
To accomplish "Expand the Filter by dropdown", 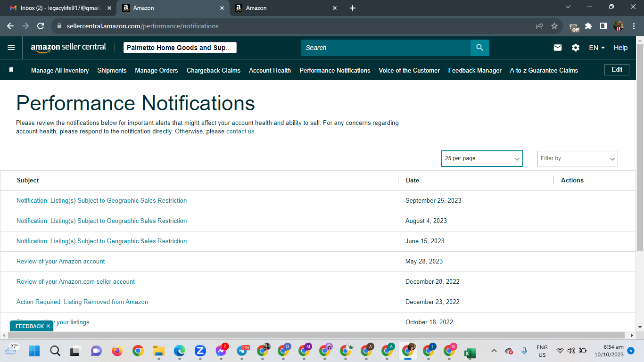I will [578, 158].
